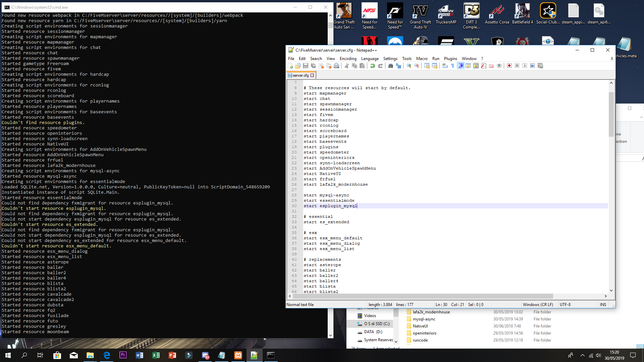Click the New file icon in Notepad++

point(290,66)
